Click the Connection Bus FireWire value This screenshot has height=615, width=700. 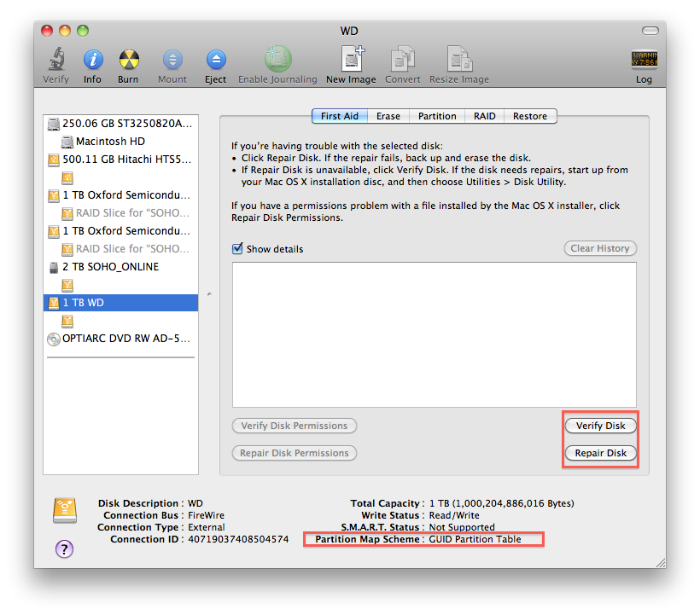pyautogui.click(x=206, y=515)
